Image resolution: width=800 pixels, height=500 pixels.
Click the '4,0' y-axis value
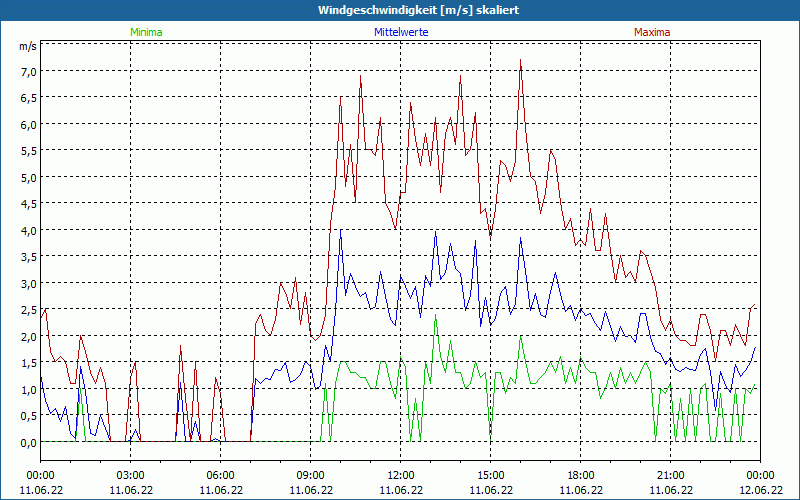tap(29, 232)
